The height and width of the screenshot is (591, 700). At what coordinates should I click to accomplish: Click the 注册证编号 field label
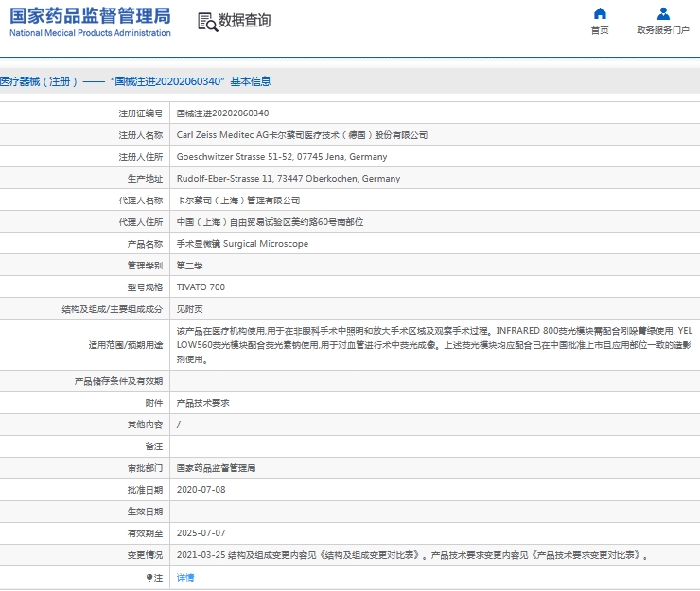(141, 113)
